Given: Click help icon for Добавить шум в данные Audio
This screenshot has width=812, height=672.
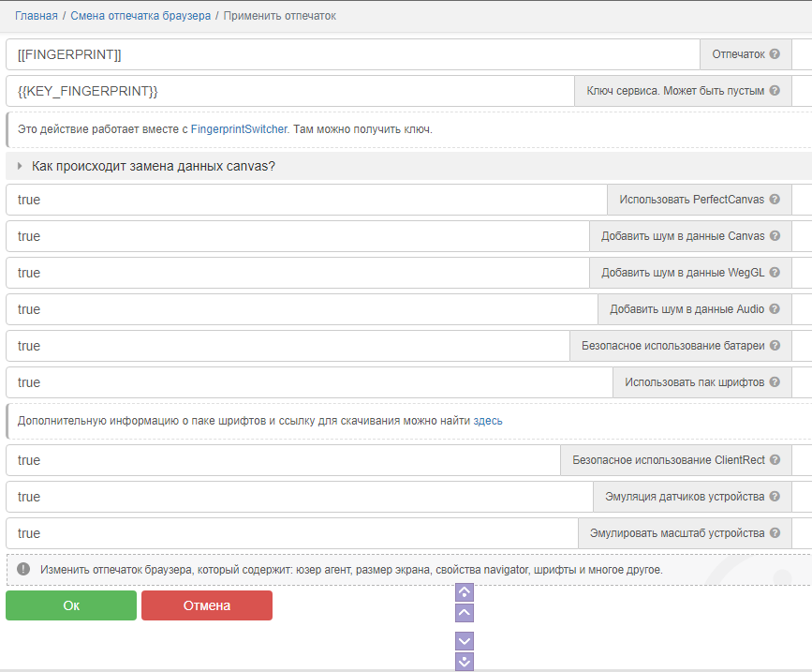Looking at the screenshot, I should pyautogui.click(x=775, y=309).
